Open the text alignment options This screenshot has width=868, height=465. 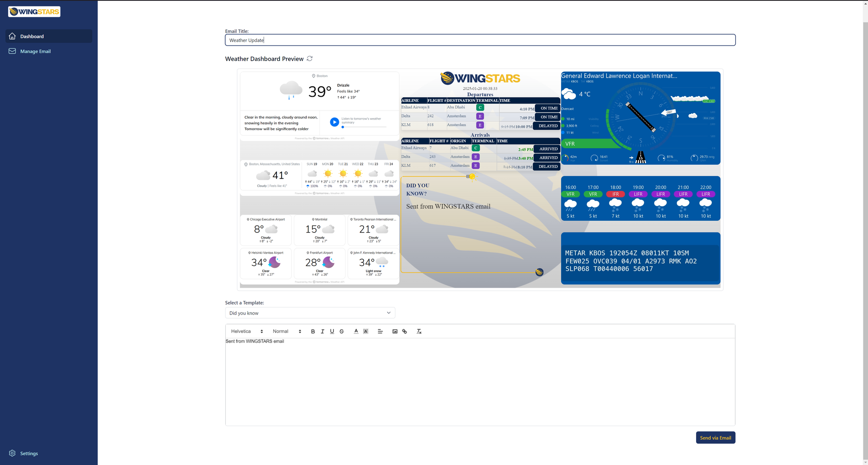tap(380, 331)
